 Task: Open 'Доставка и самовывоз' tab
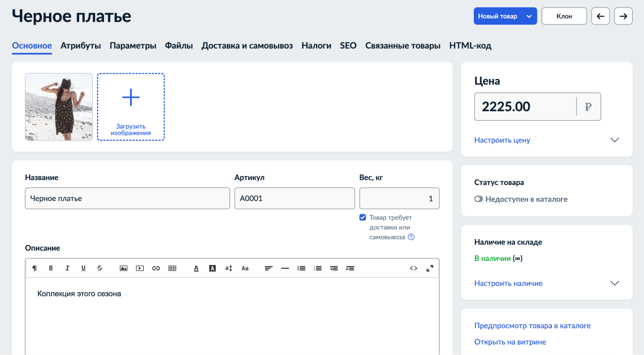coord(247,46)
